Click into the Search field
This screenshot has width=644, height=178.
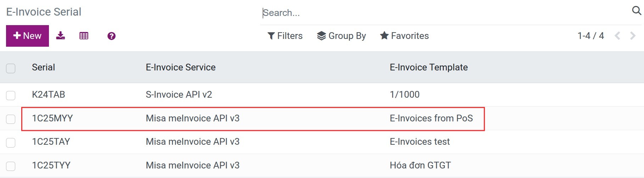[445, 13]
